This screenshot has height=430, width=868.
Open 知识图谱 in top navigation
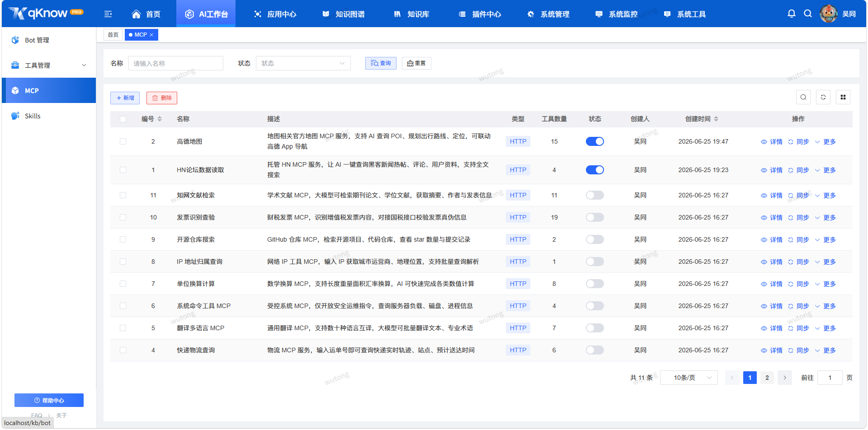[x=344, y=14]
